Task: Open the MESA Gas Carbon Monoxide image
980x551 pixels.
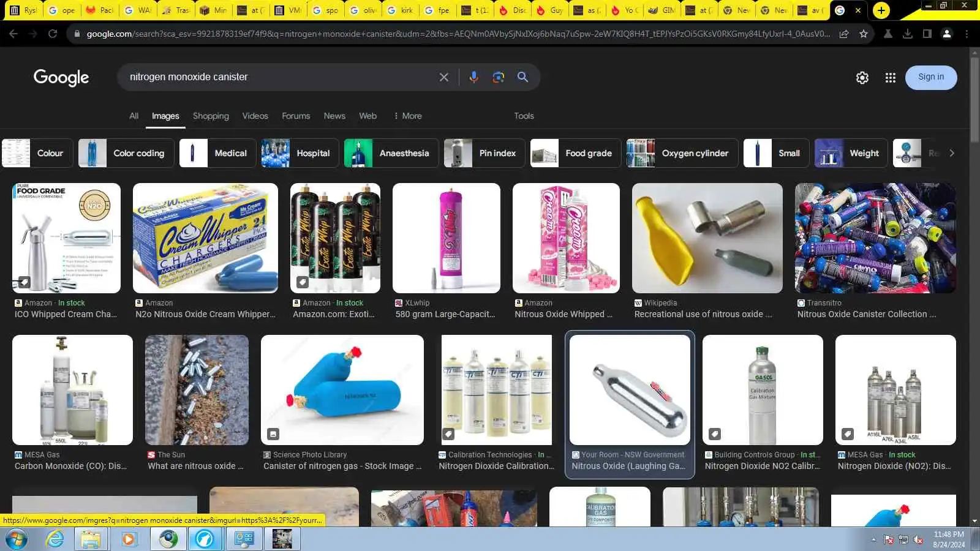Action: pyautogui.click(x=72, y=390)
